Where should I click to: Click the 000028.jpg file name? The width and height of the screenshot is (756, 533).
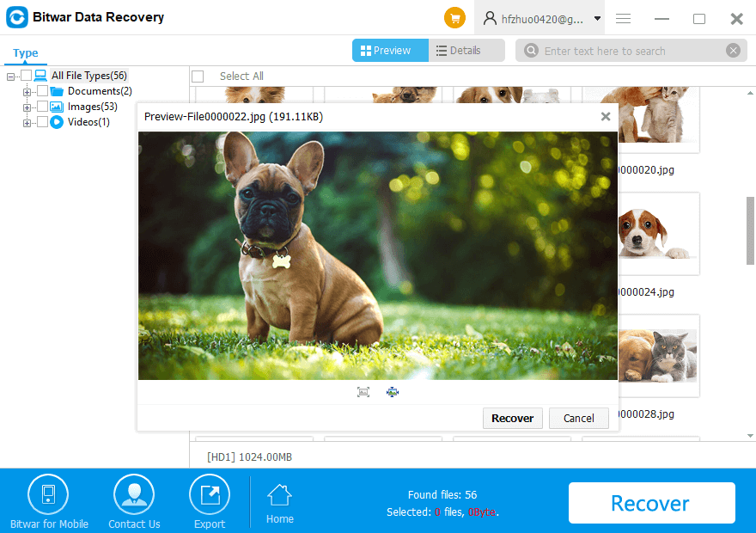(x=646, y=414)
